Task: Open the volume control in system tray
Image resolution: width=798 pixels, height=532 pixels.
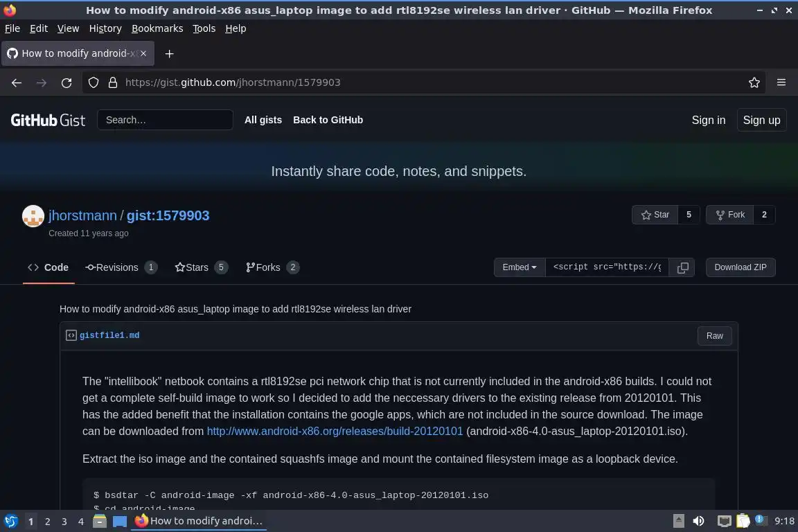Action: 699,522
